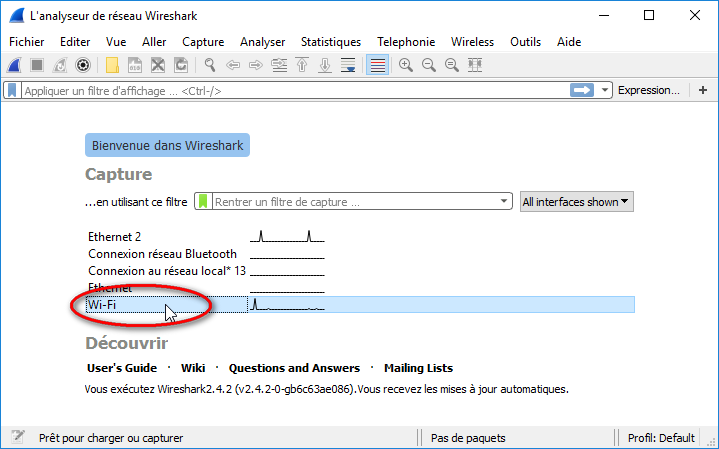The width and height of the screenshot is (719, 449).
Task: Select the Wi-Fi interface row
Action: (360, 305)
